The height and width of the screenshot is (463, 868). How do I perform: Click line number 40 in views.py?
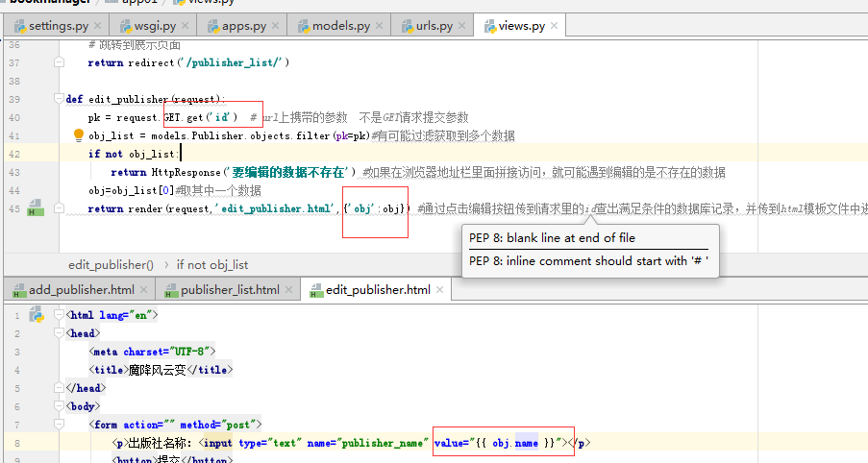14,117
